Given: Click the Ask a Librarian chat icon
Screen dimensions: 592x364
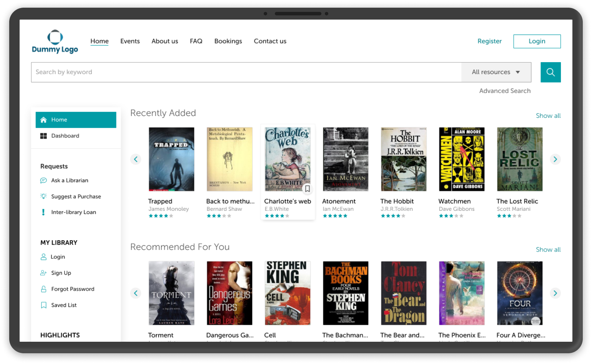Looking at the screenshot, I should pos(43,180).
